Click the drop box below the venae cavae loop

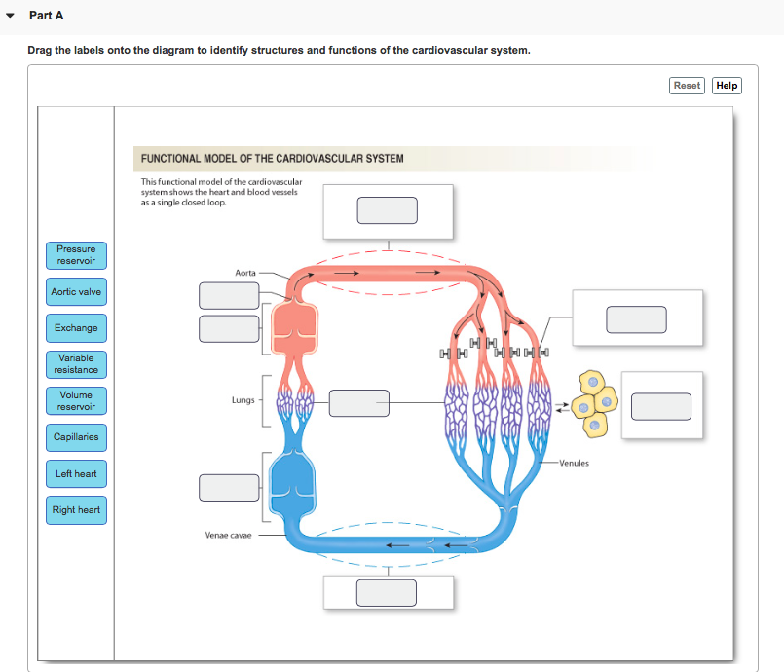pyautogui.click(x=387, y=591)
